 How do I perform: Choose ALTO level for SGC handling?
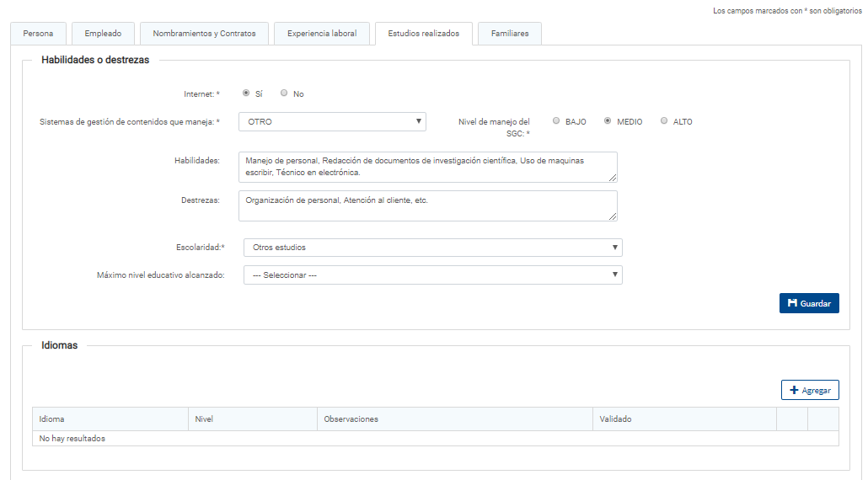tap(664, 121)
